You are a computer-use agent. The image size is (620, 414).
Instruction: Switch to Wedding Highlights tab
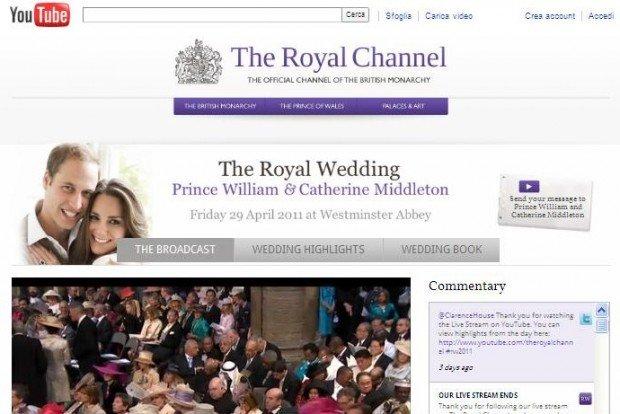(x=308, y=250)
